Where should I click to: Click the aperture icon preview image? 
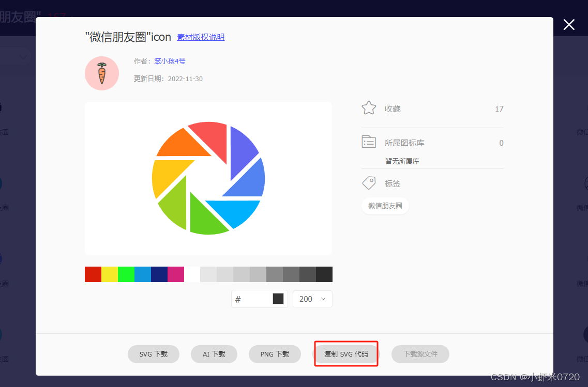point(208,178)
